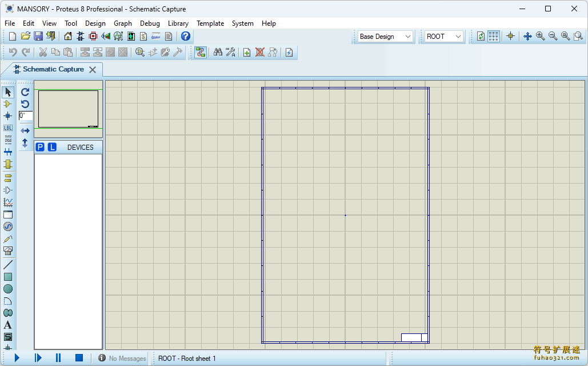Rotate clockwise with the arrow icon
588x366 pixels.
25,92
